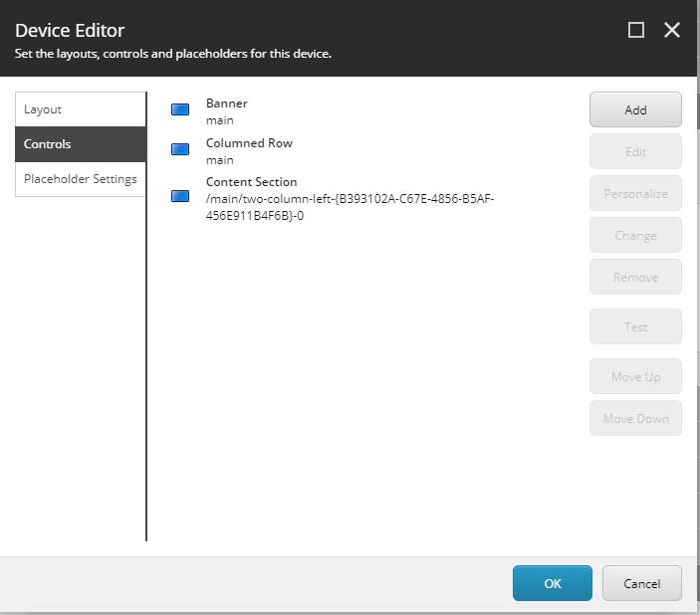Select the Content Section placeholder path

coord(350,207)
